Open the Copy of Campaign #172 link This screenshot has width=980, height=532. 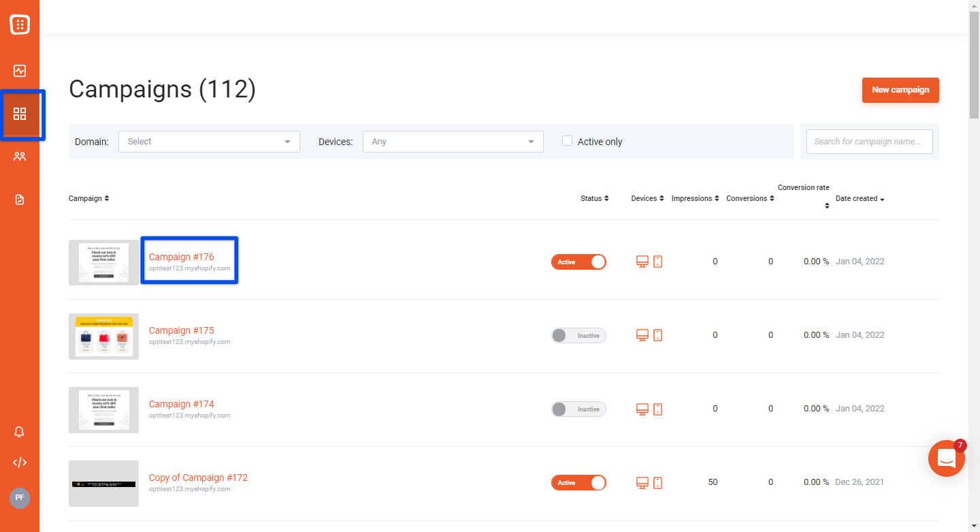pyautogui.click(x=198, y=478)
